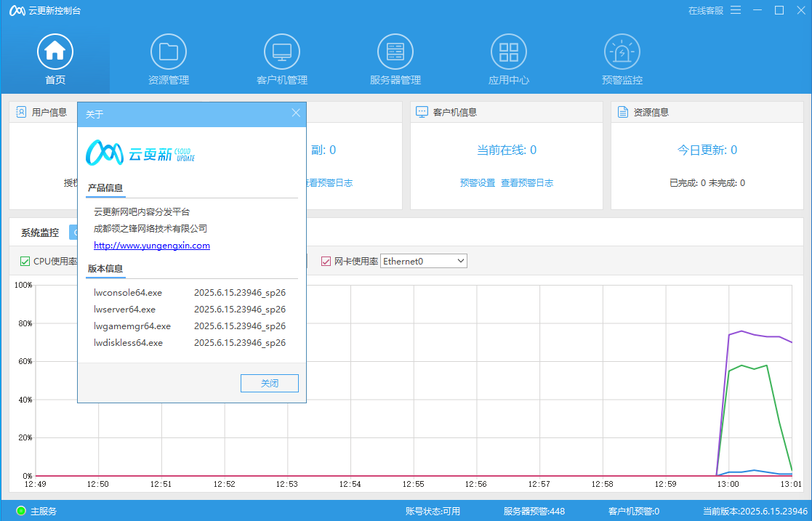Open the Ethernet0 network card dropdown
The height and width of the screenshot is (521, 812).
[x=423, y=260]
